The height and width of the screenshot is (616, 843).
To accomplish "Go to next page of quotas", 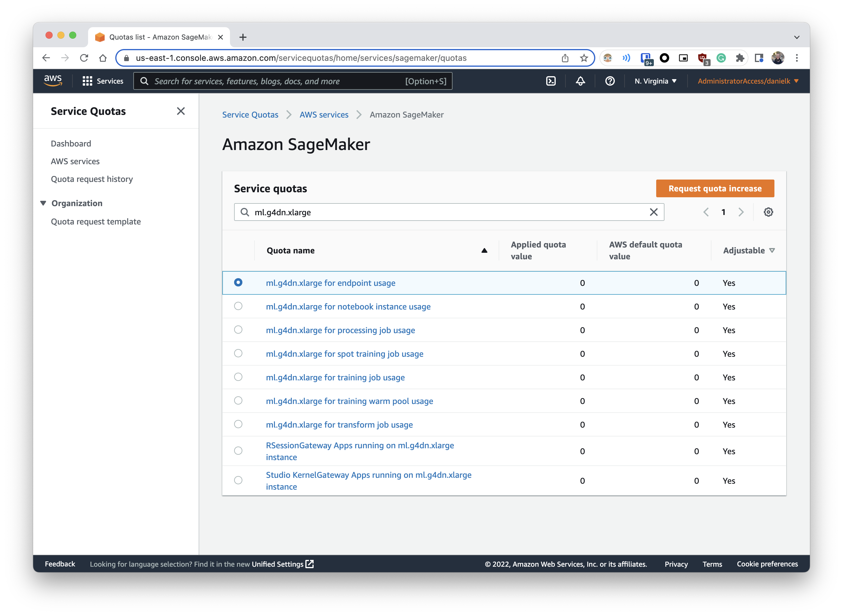I will click(x=741, y=212).
